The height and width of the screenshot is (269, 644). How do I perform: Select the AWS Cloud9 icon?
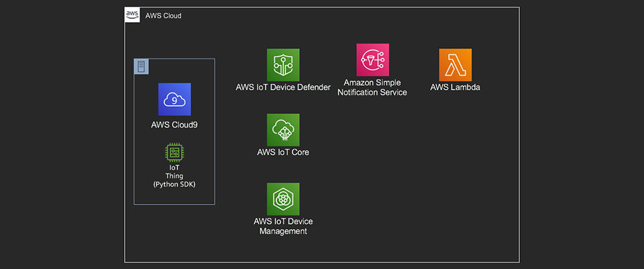[174, 99]
